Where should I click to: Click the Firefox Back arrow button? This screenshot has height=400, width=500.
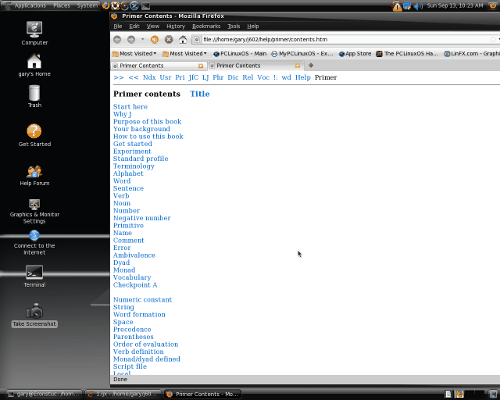point(117,40)
